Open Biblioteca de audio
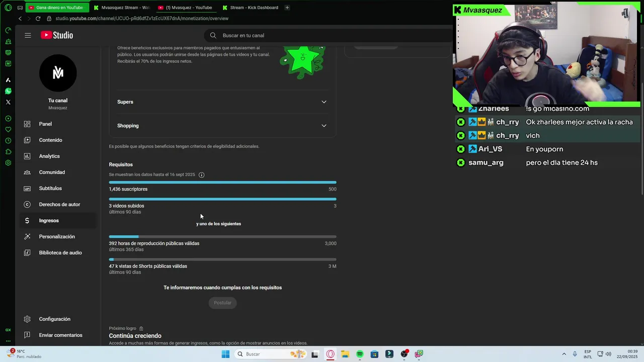The image size is (644, 362). 58,252
